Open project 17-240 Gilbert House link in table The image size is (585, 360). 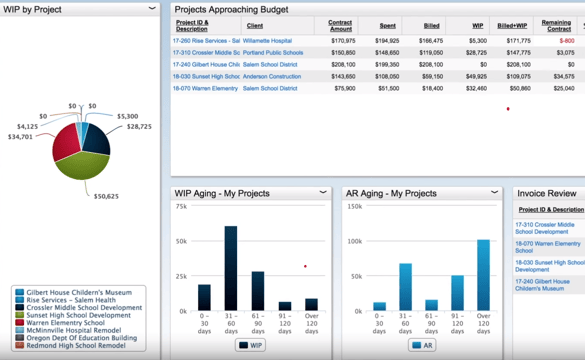point(206,65)
